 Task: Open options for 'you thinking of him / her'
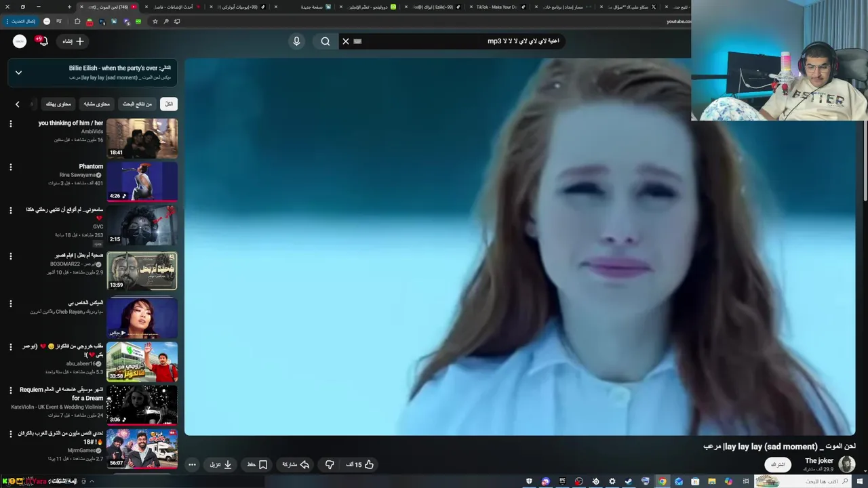point(10,123)
